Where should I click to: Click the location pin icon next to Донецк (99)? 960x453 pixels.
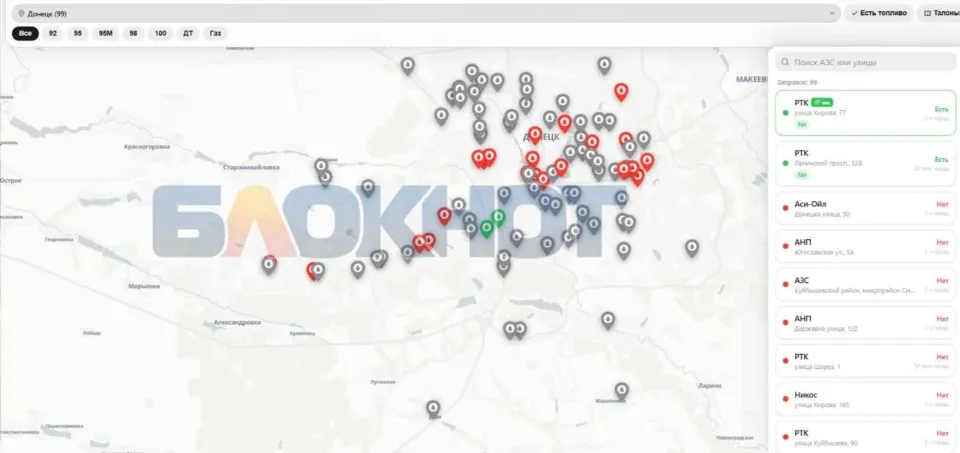pyautogui.click(x=21, y=13)
